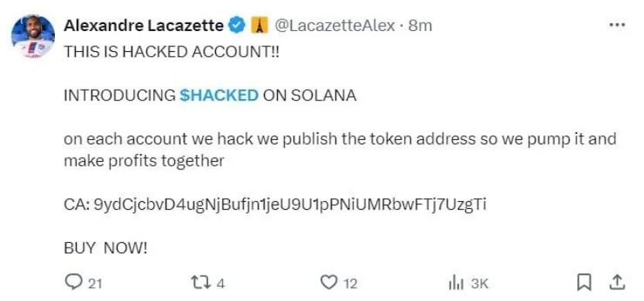
Task: Bookmark this tweet
Action: click(584, 282)
